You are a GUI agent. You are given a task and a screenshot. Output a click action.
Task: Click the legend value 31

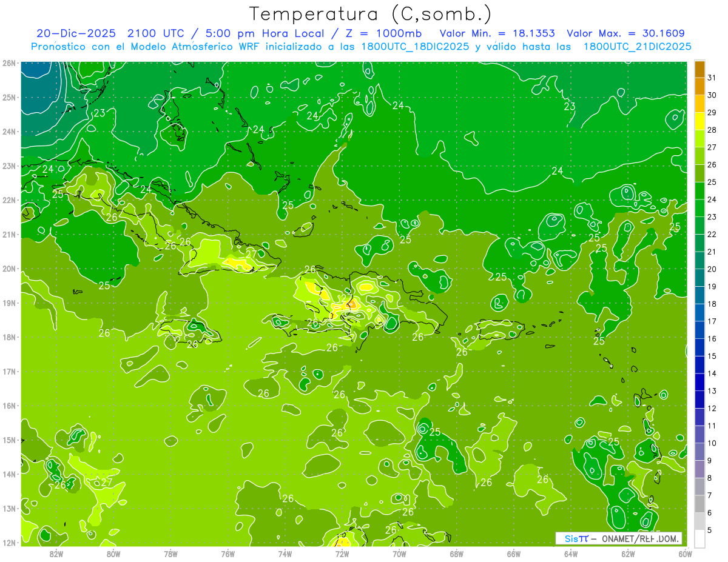tap(712, 78)
